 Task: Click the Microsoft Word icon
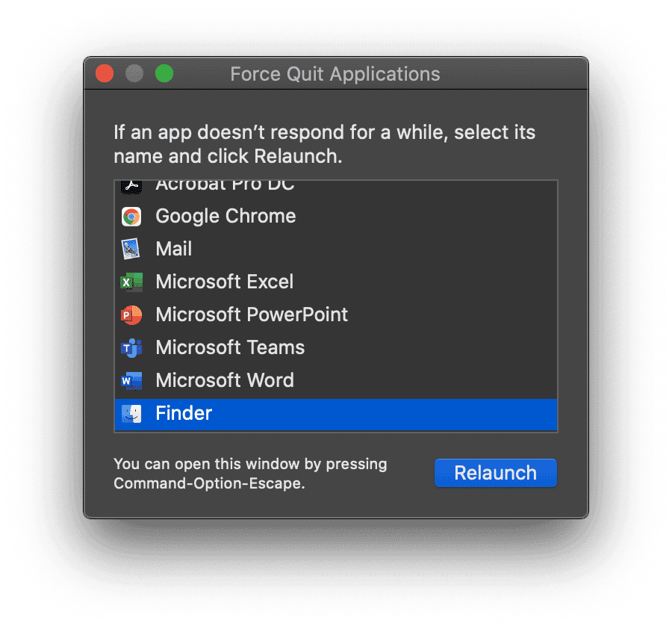[x=131, y=380]
